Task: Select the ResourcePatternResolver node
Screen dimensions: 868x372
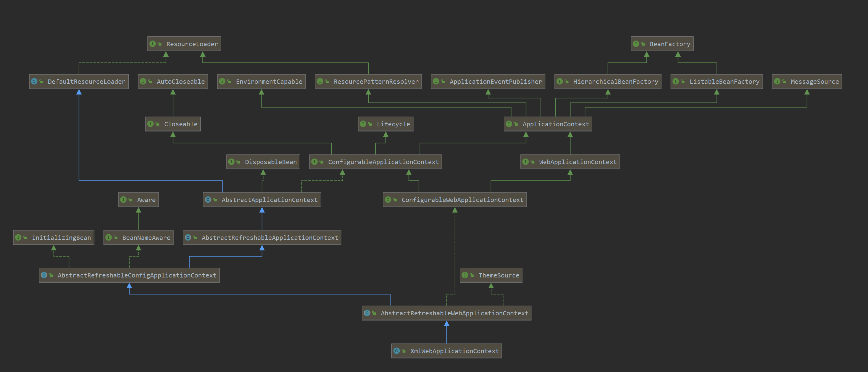Action: pos(376,82)
